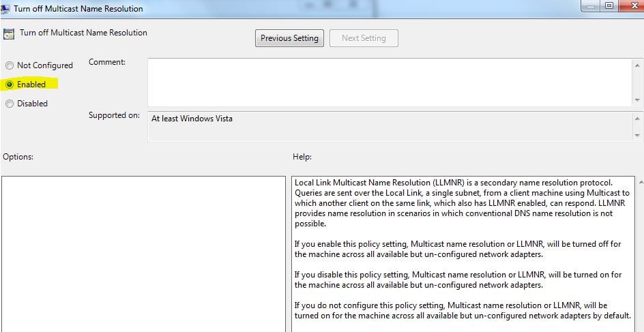This screenshot has width=644, height=332.
Task: Click the Supported on scroll up arrow
Action: [638, 117]
